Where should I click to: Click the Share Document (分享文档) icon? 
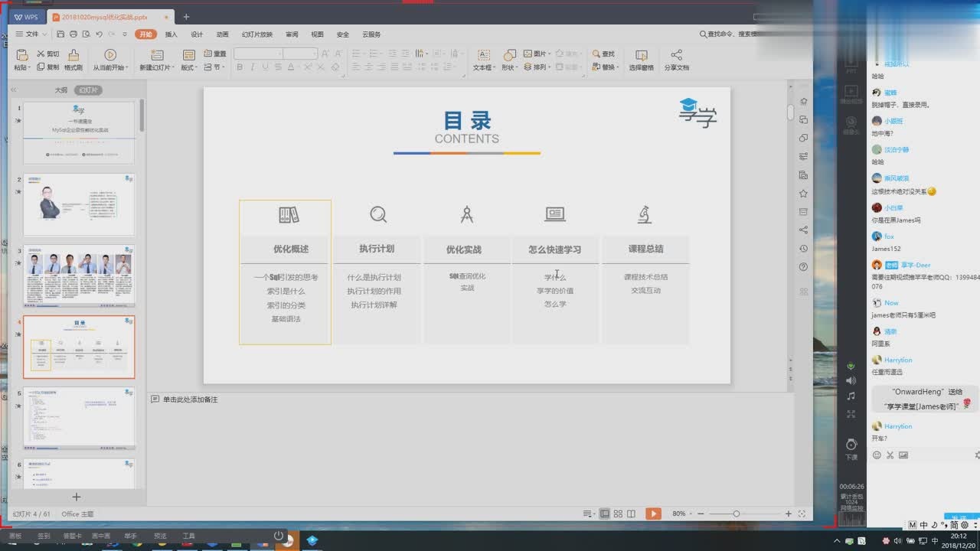pyautogui.click(x=676, y=54)
